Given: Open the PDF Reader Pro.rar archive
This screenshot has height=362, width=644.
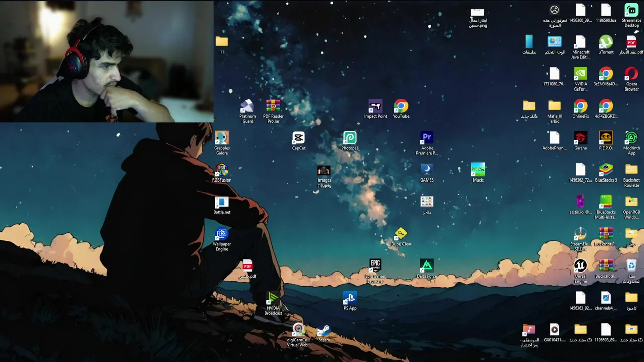Looking at the screenshot, I should click(x=273, y=111).
